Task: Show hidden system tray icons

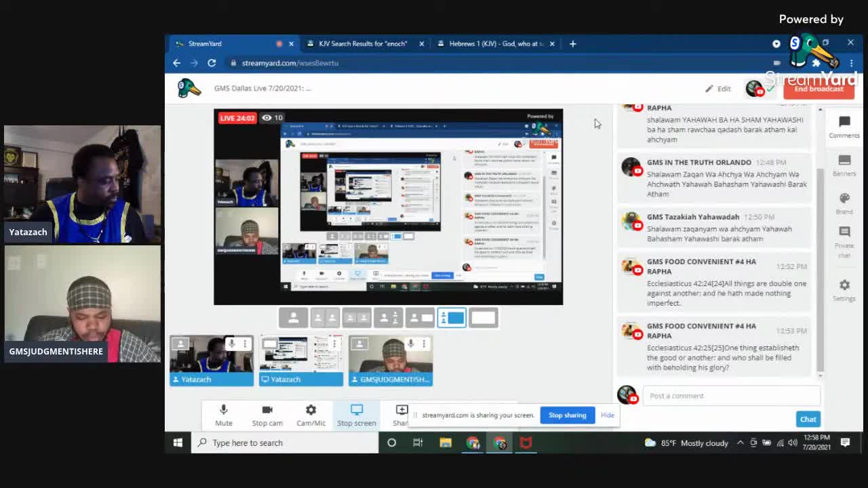Action: tap(740, 443)
